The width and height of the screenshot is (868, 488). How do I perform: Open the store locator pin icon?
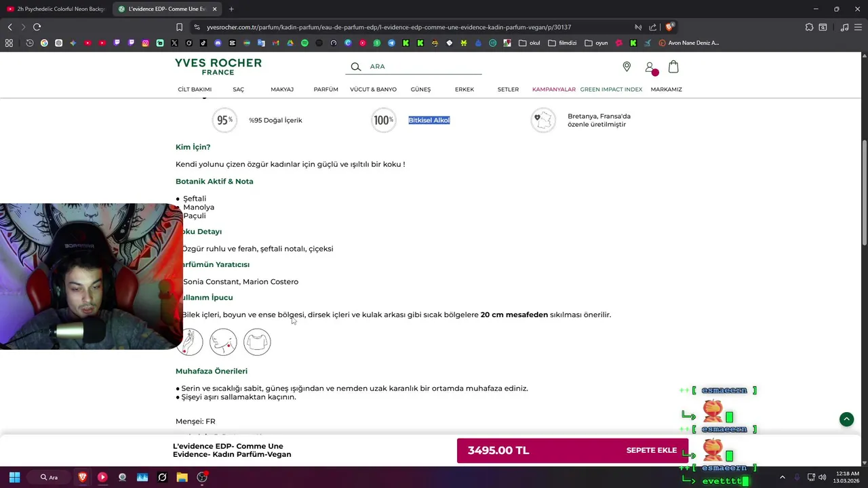point(627,66)
